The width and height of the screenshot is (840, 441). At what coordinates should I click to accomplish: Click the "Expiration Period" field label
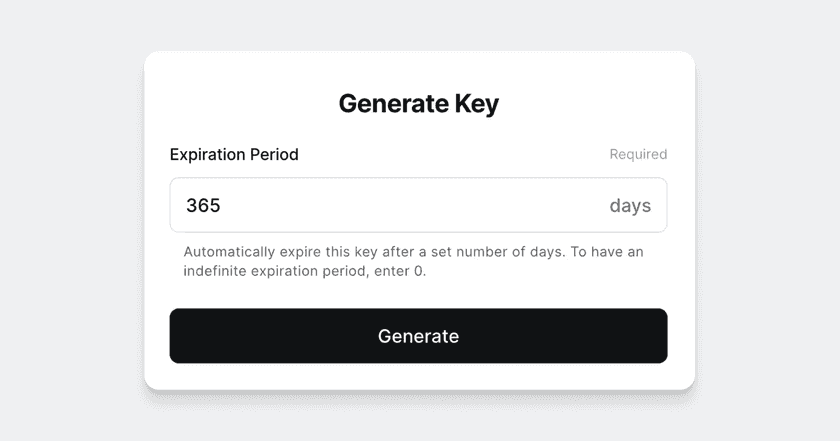[234, 154]
